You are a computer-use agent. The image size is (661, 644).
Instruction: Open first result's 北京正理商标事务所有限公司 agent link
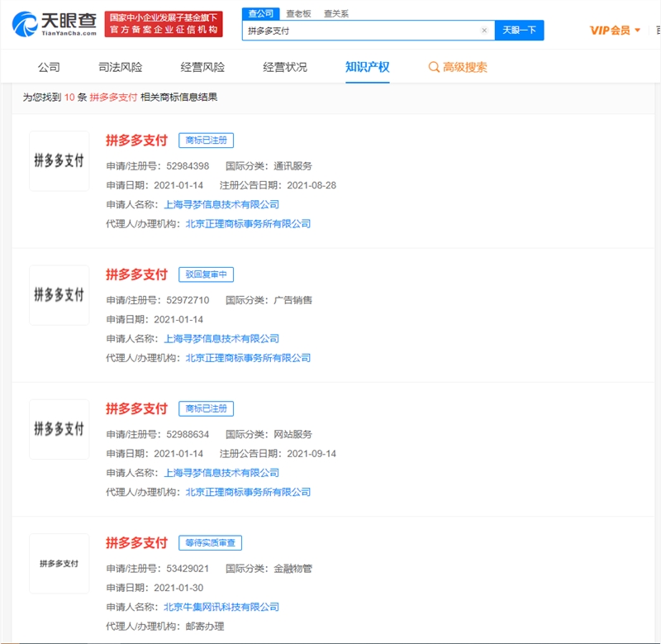pos(248,223)
